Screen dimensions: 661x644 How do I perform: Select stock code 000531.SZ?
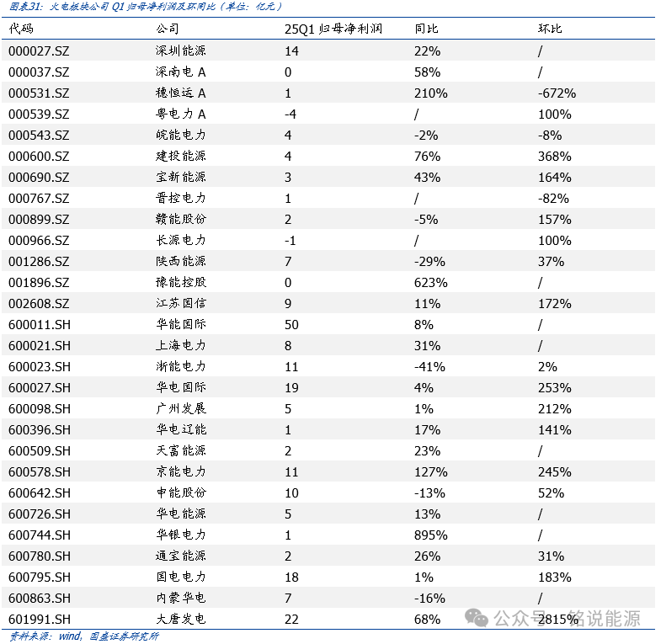(39, 93)
